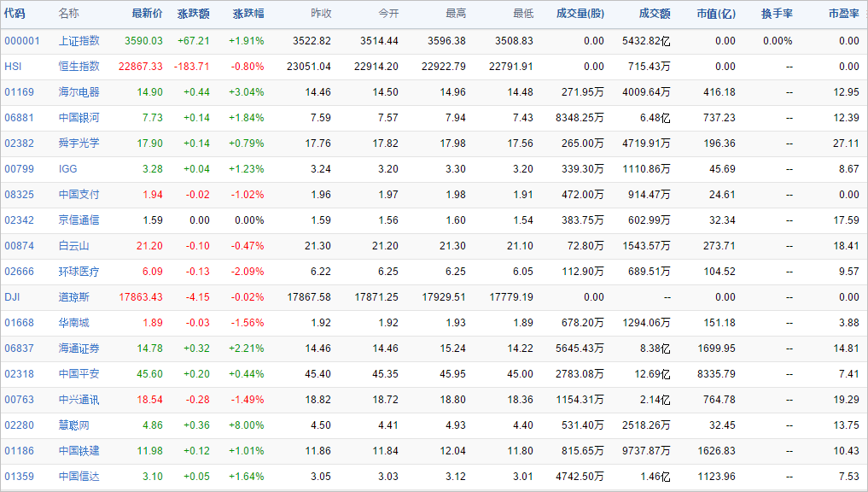Select 环球医疗 change percent -2.09%
868x492 pixels.
248,272
